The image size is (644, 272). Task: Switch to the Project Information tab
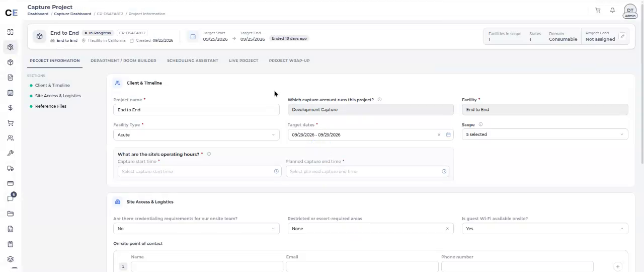coord(55,60)
